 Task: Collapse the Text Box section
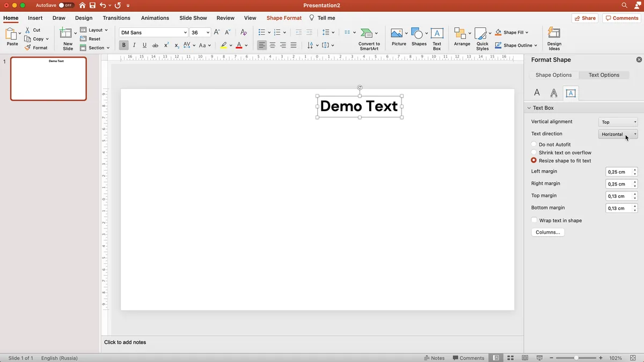[529, 108]
